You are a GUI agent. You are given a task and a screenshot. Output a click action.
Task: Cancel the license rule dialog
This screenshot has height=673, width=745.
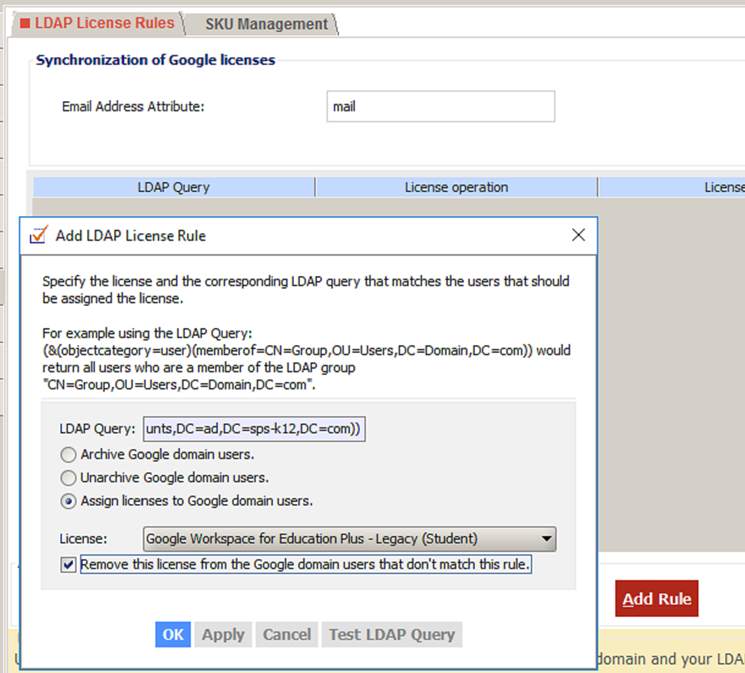[287, 634]
